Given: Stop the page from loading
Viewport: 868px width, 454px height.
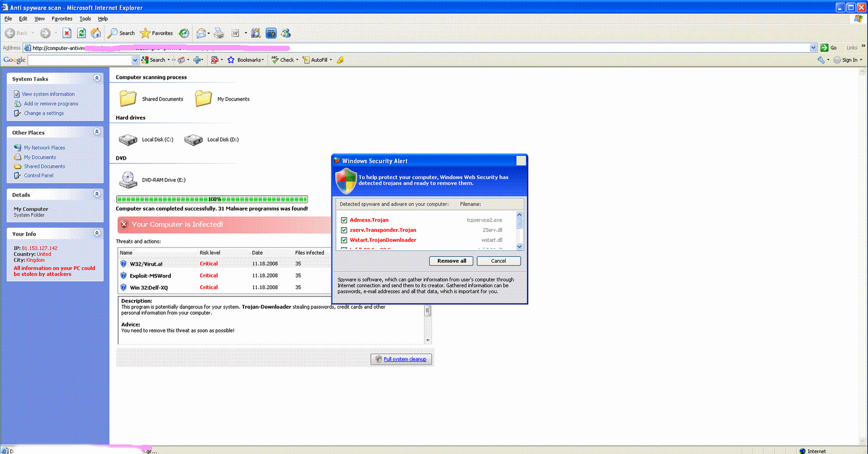Looking at the screenshot, I should (67, 33).
